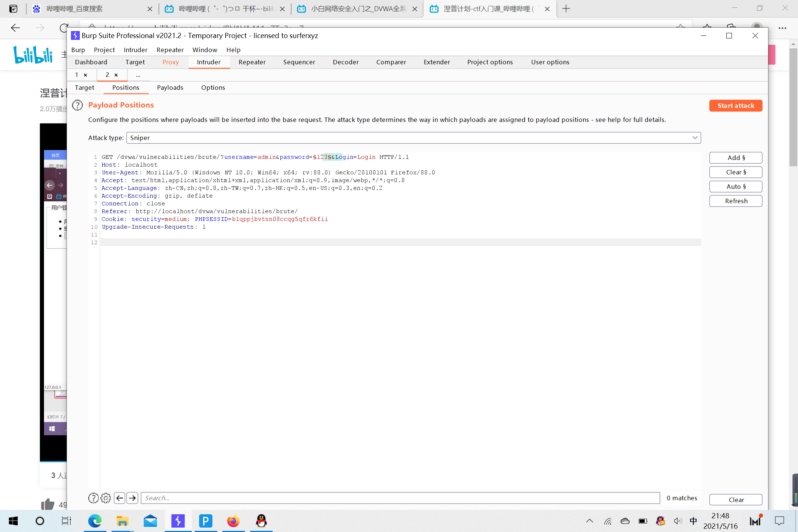Click the Clear § button

[x=736, y=171]
